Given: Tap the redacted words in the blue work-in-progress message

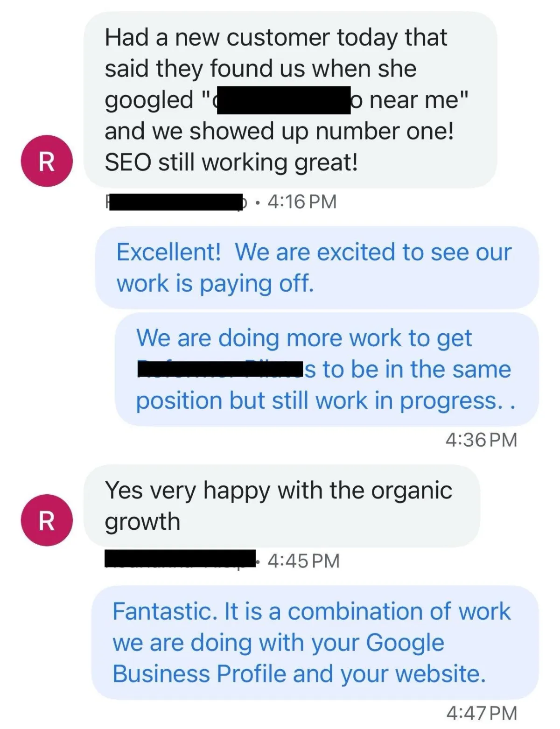Looking at the screenshot, I should [221, 369].
